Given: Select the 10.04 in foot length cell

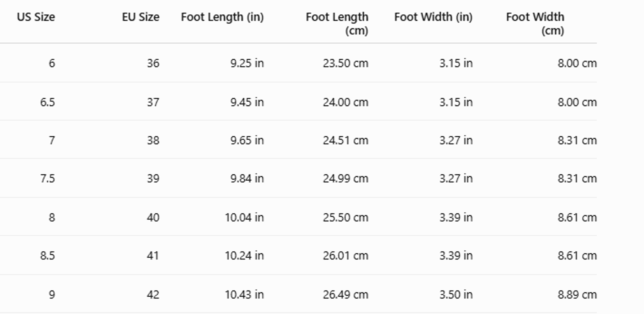Looking at the screenshot, I should pyautogui.click(x=245, y=217).
